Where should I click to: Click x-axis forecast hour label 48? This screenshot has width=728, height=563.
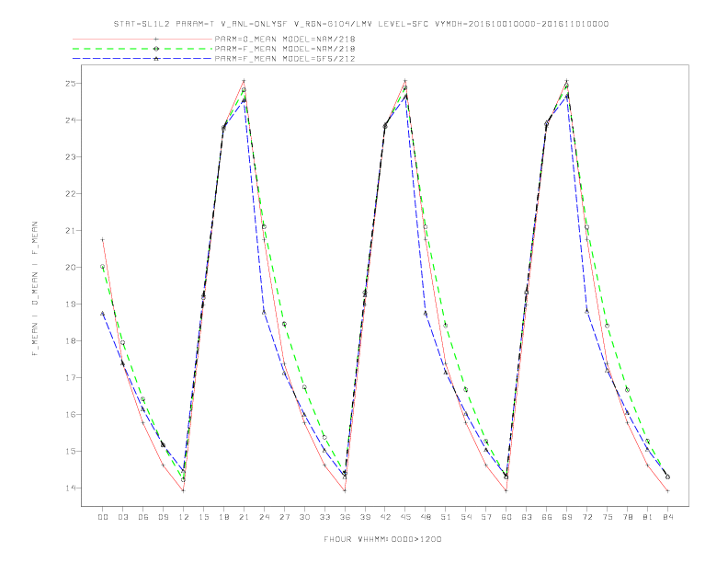[426, 517]
